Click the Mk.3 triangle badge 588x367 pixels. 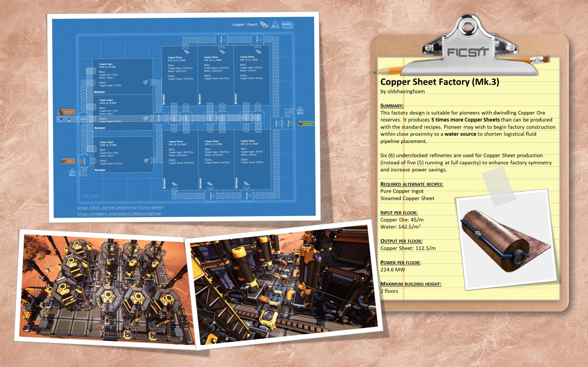275,24
